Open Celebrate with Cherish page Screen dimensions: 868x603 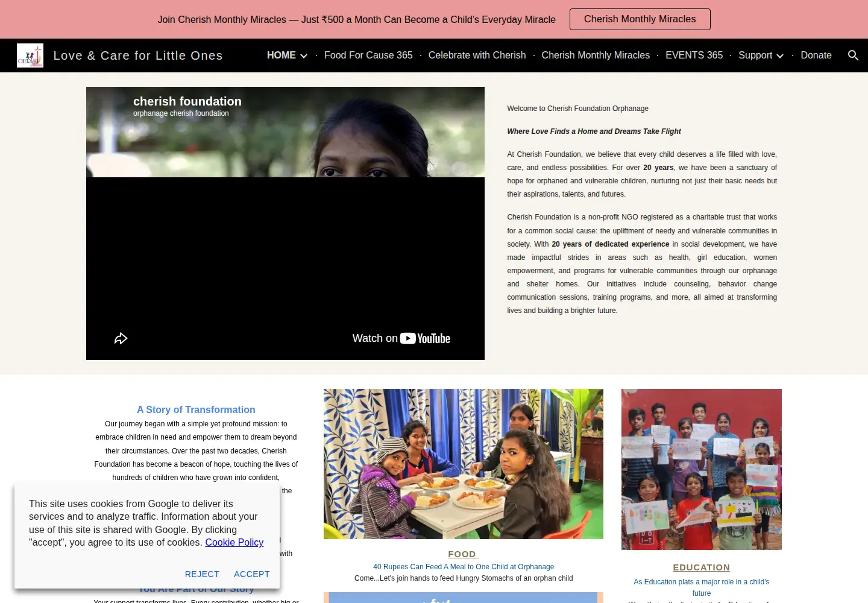tap(477, 55)
